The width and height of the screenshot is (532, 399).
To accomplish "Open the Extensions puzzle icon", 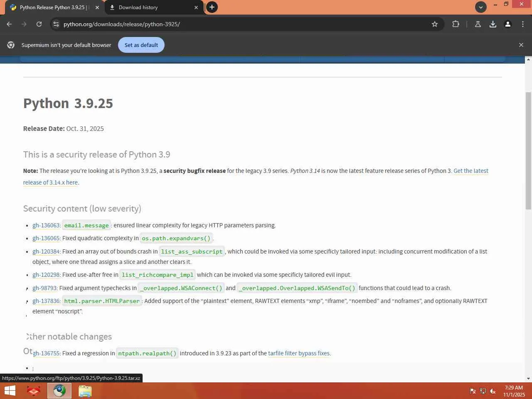I will 456,24.
